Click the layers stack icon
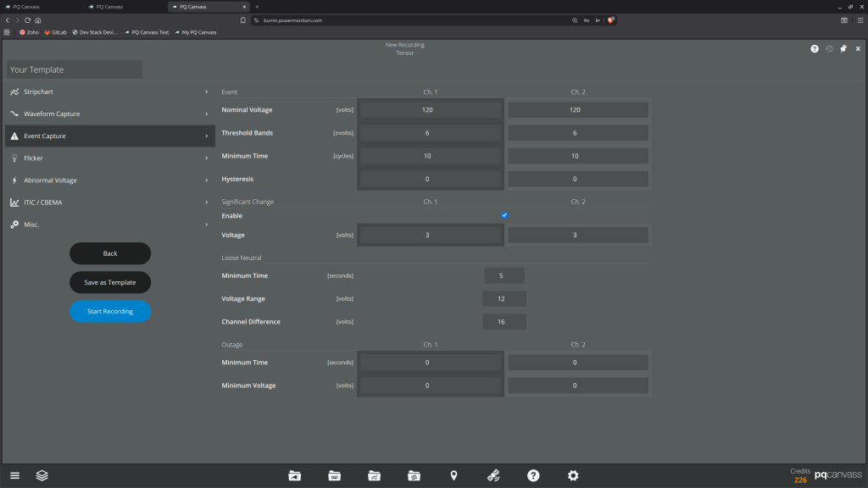Image resolution: width=868 pixels, height=488 pixels. point(42,475)
